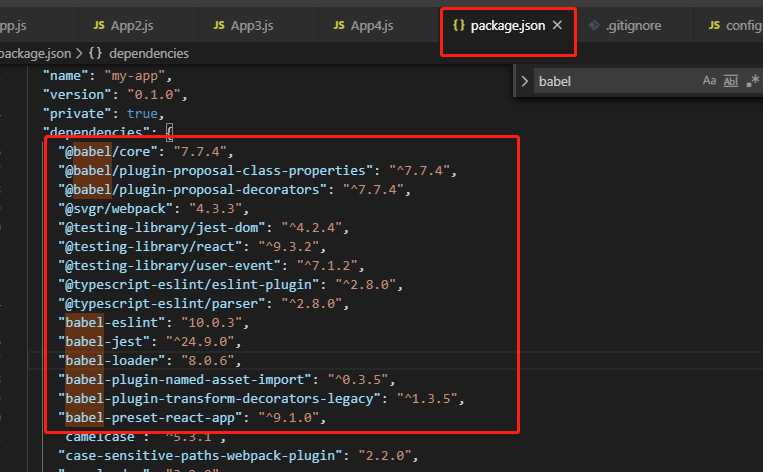Click the @babel/plugin-proposal-decorators entry
The image size is (763, 472).
point(234,190)
